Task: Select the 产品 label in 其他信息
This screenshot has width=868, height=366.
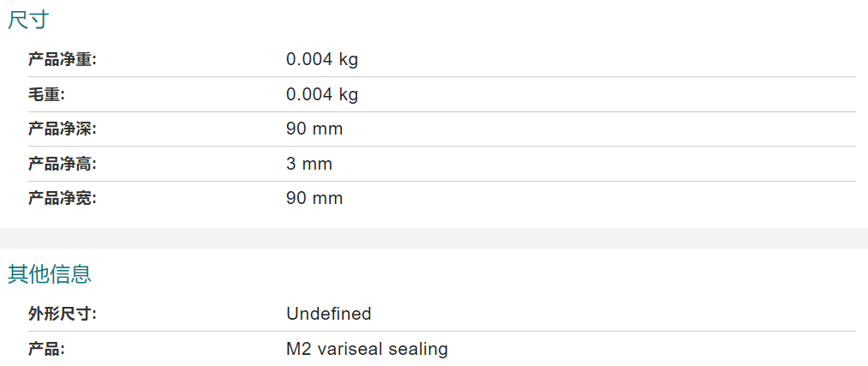Action: (46, 349)
